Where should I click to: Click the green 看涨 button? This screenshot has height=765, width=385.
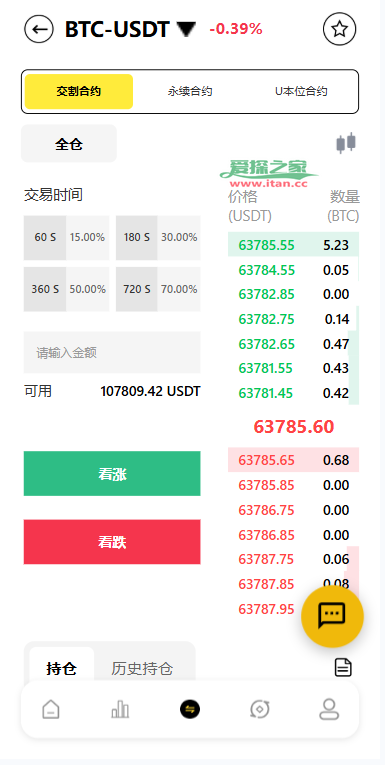coord(112,474)
